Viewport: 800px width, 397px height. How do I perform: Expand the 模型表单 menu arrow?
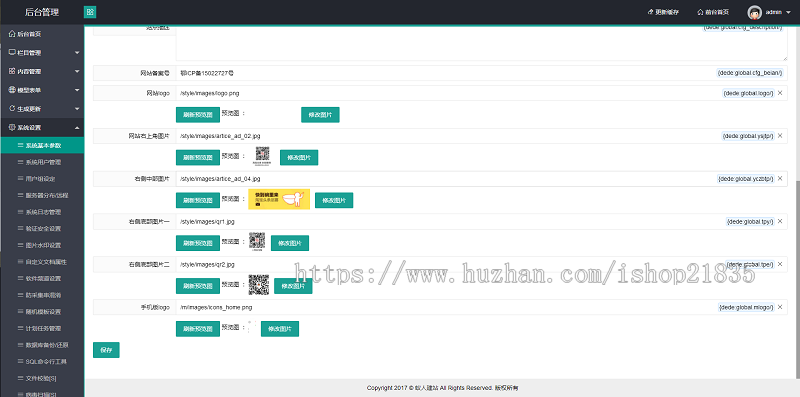[x=77, y=90]
